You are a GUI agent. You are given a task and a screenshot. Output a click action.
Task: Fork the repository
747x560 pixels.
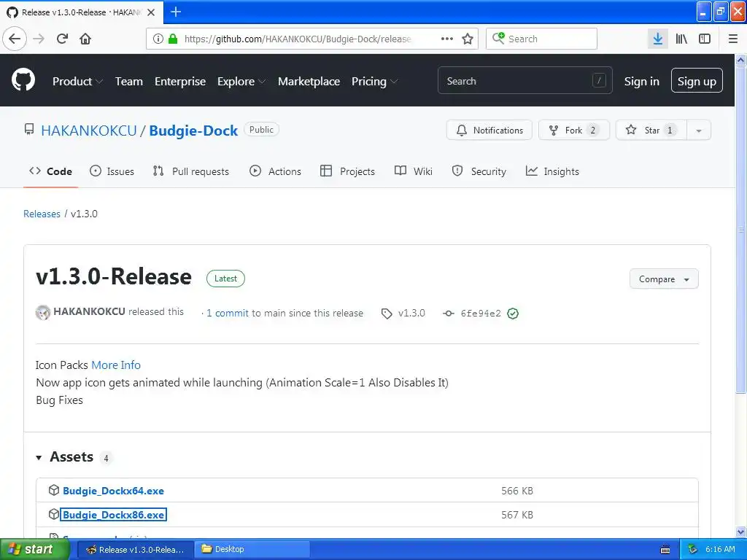pyautogui.click(x=574, y=131)
